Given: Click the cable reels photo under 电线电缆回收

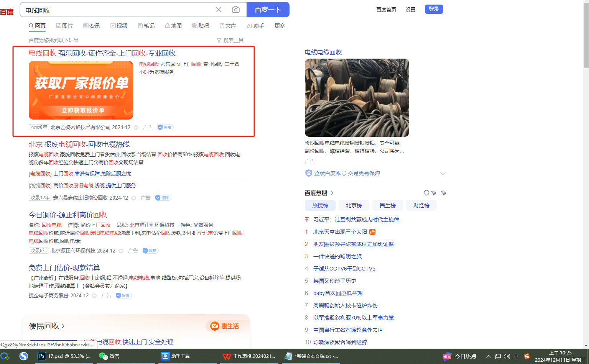Looking at the screenshot, I should [357, 98].
